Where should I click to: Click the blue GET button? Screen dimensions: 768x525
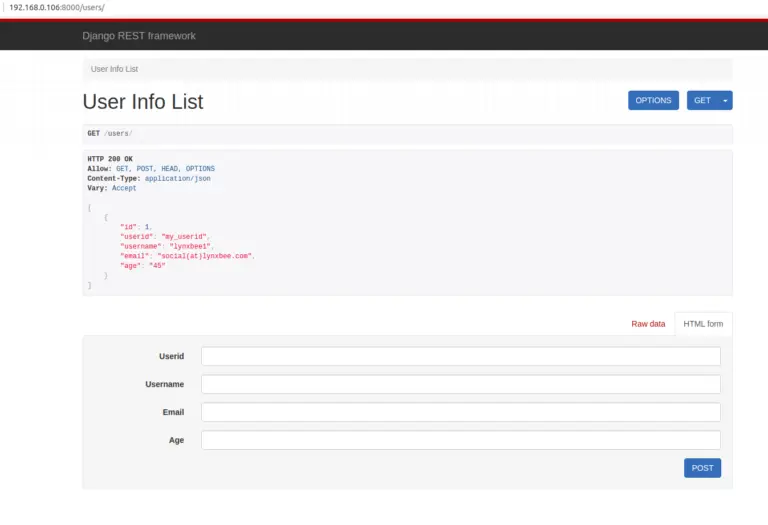click(x=702, y=100)
